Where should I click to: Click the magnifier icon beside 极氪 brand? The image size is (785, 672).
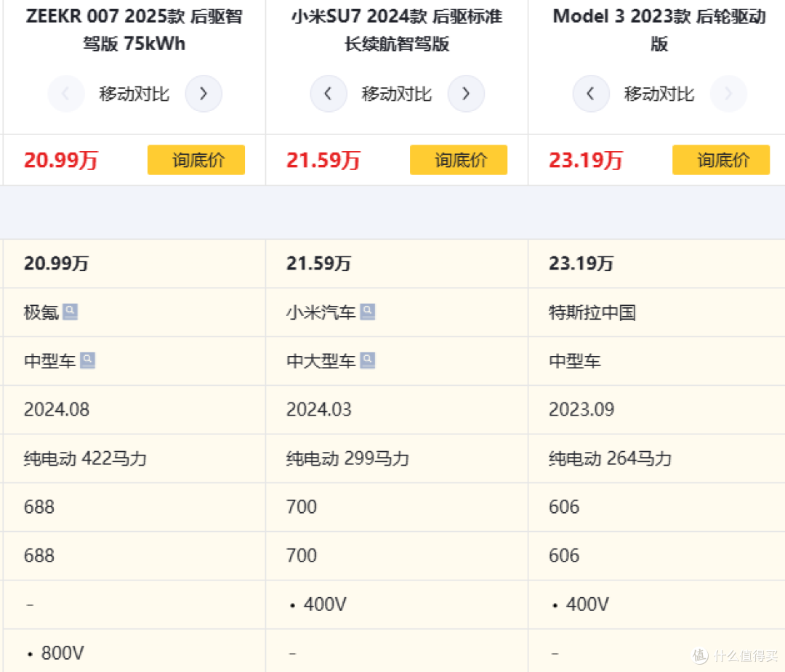70,311
